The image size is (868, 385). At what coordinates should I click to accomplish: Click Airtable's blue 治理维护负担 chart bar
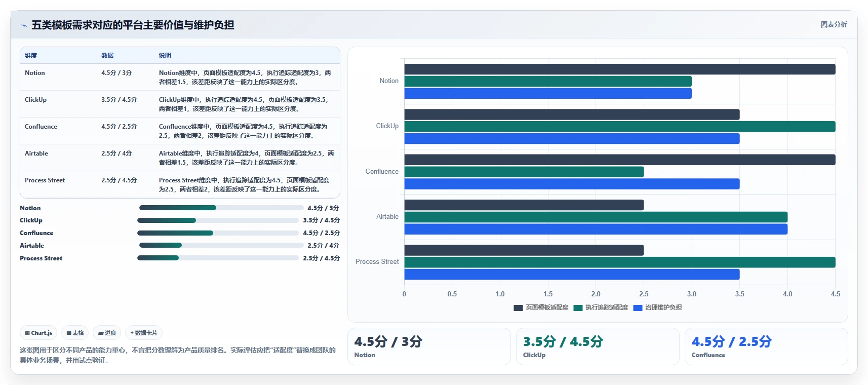(x=596, y=229)
